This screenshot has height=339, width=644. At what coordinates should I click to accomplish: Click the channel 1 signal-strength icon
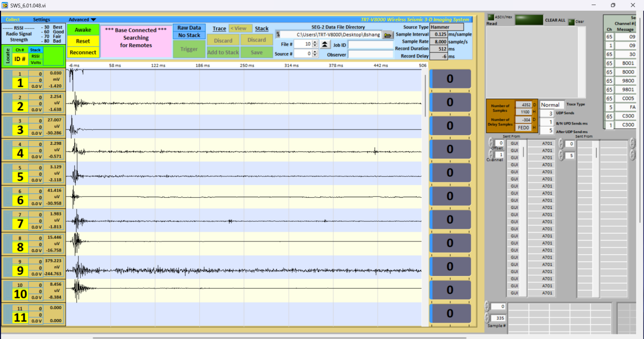point(6,80)
